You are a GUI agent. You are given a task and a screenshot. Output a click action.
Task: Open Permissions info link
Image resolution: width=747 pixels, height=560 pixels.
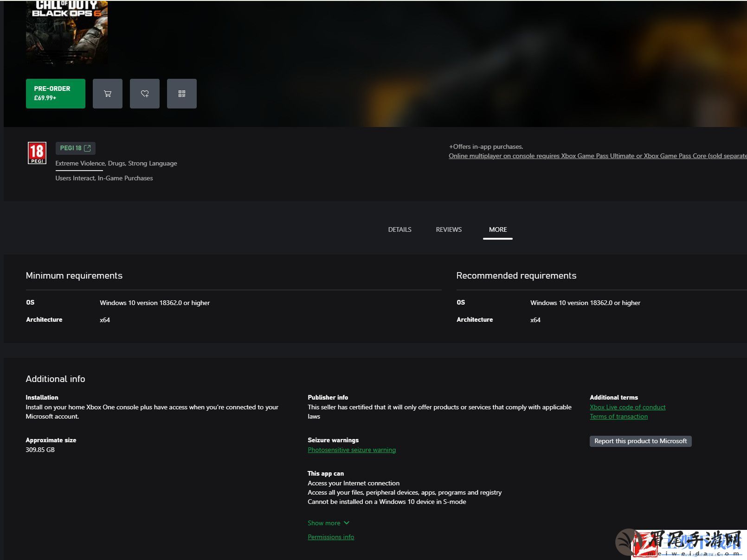pos(331,537)
